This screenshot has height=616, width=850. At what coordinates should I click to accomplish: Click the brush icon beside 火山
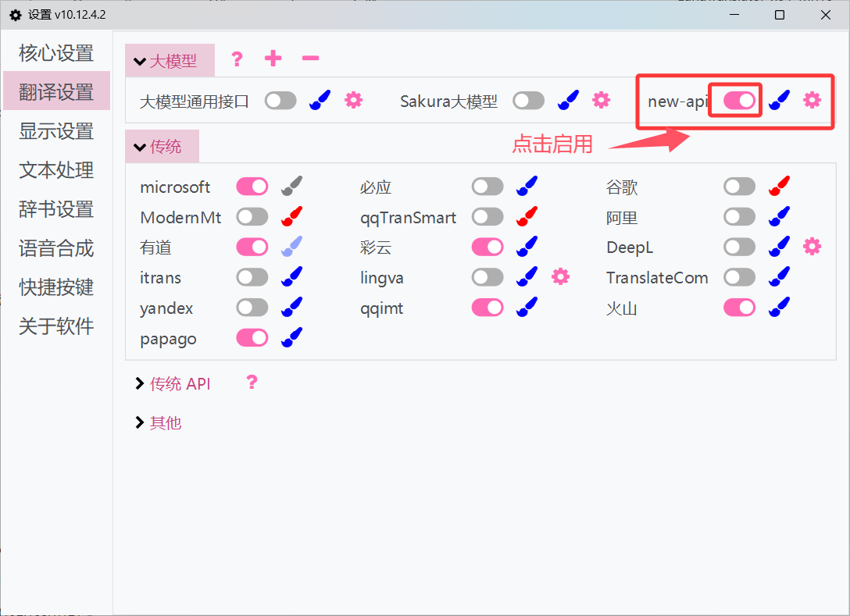point(778,308)
